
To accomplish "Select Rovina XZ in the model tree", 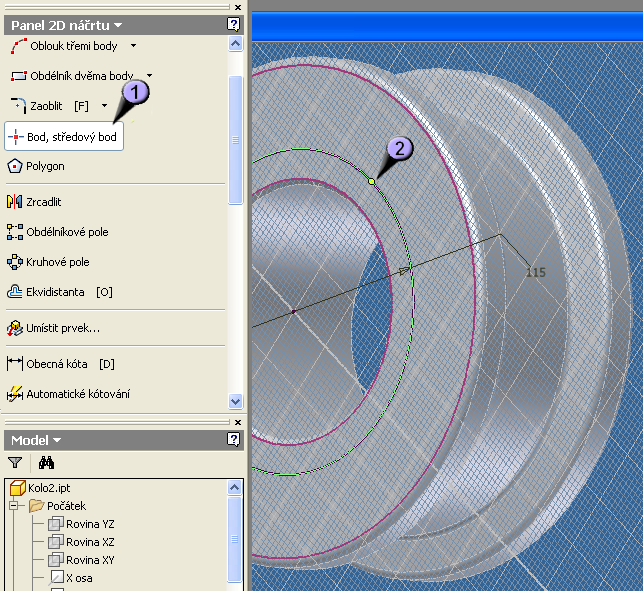I will coord(90,542).
